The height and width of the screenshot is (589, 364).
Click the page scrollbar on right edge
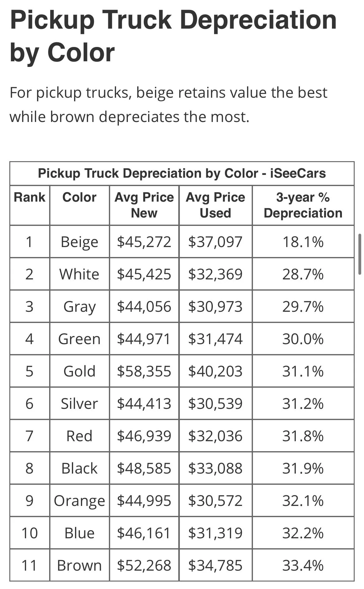point(360,254)
